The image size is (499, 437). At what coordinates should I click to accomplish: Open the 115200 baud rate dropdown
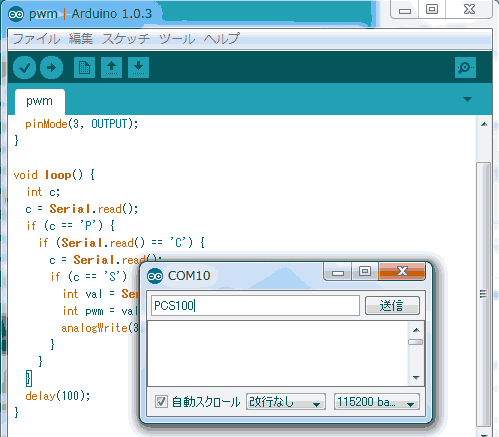coord(377,402)
